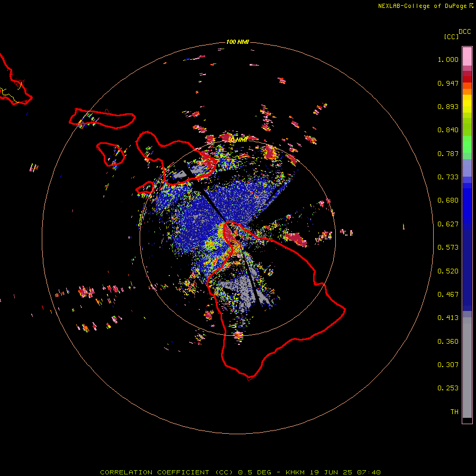Viewport: 476px width, 476px height.
Task: Click the 50 NMI range ring label
Action: pos(237,140)
